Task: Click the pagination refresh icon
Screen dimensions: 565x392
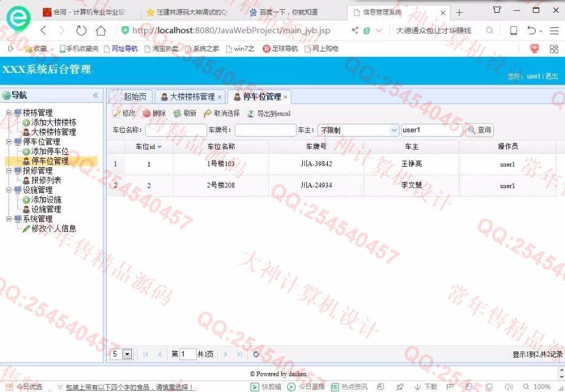Action: (x=256, y=354)
